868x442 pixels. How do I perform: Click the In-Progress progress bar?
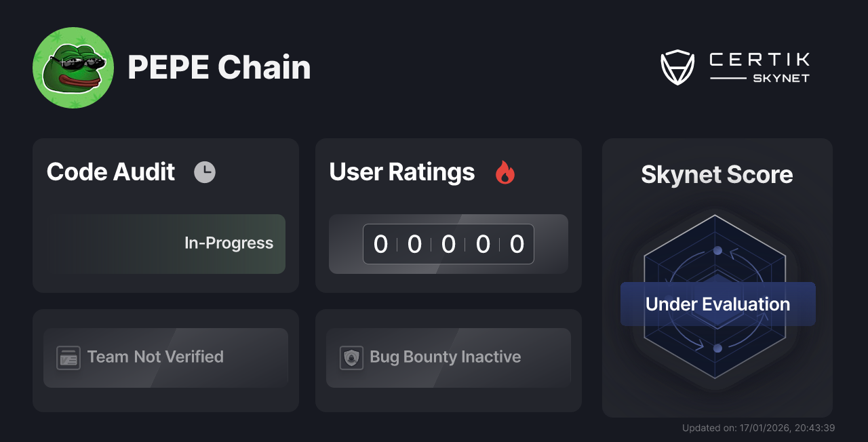click(x=165, y=243)
